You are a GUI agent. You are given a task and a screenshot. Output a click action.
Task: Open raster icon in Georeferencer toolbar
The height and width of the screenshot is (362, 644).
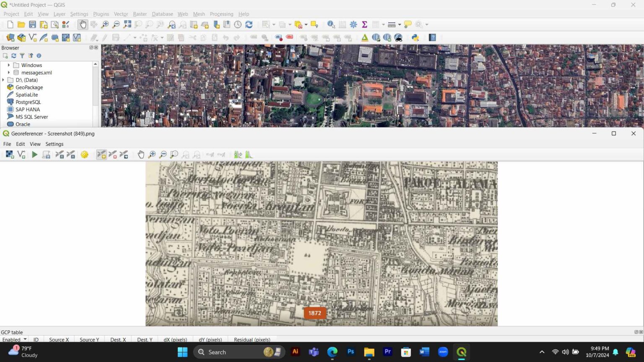tap(10, 155)
